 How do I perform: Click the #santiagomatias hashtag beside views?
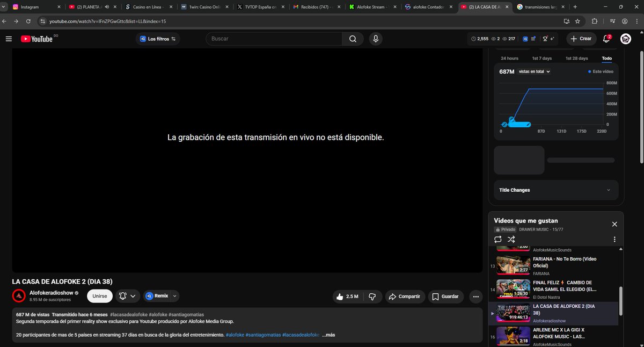[x=185, y=314]
